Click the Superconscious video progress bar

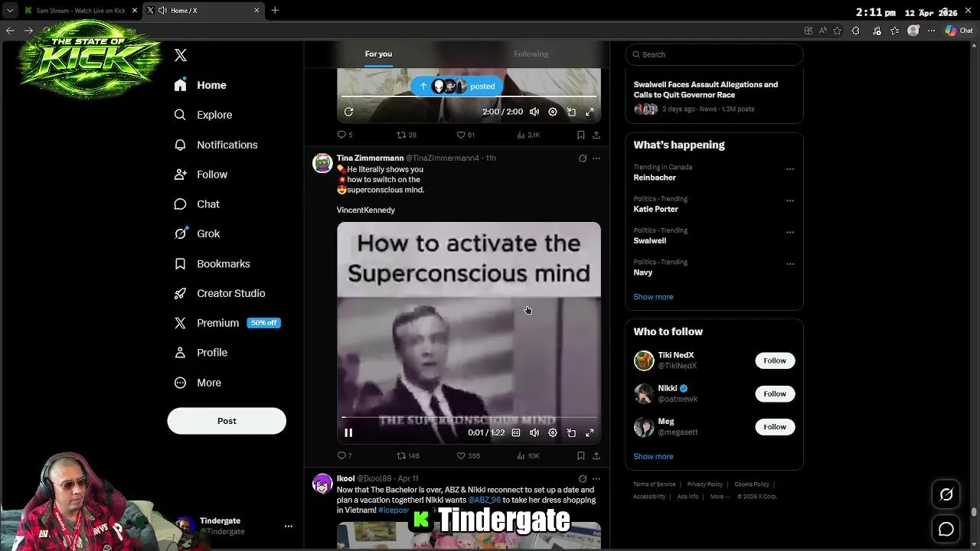click(x=469, y=417)
